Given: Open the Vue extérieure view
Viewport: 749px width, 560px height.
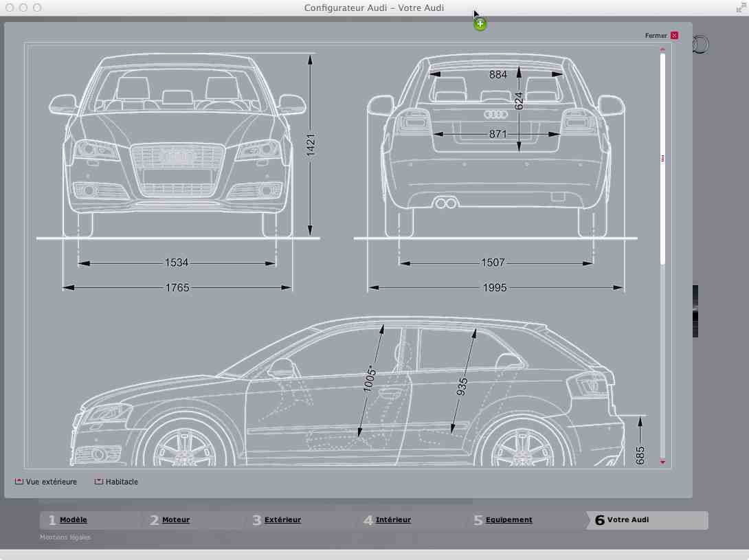Looking at the screenshot, I should (x=51, y=482).
